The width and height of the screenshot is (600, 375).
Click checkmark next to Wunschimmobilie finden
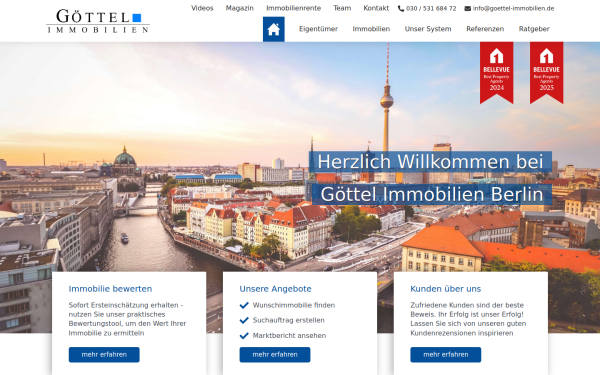pos(244,305)
